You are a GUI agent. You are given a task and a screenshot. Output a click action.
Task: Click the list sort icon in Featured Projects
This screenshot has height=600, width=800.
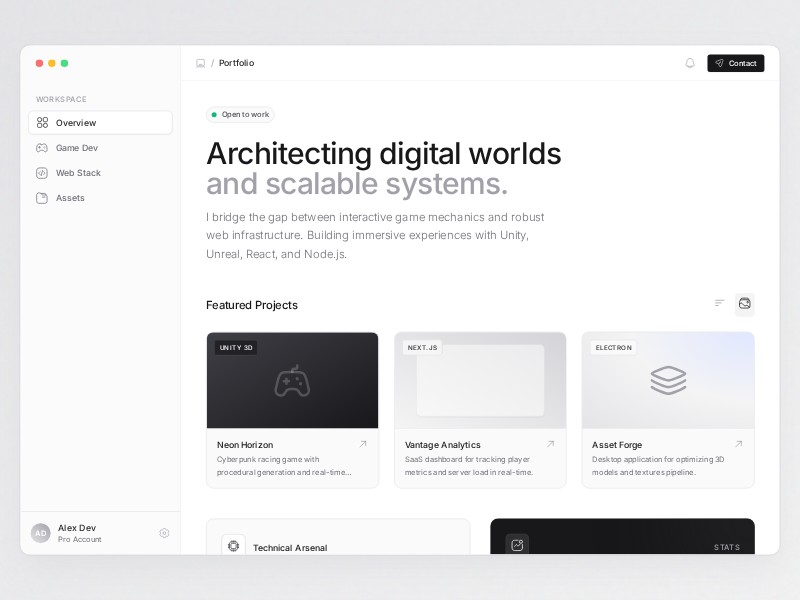pos(719,304)
